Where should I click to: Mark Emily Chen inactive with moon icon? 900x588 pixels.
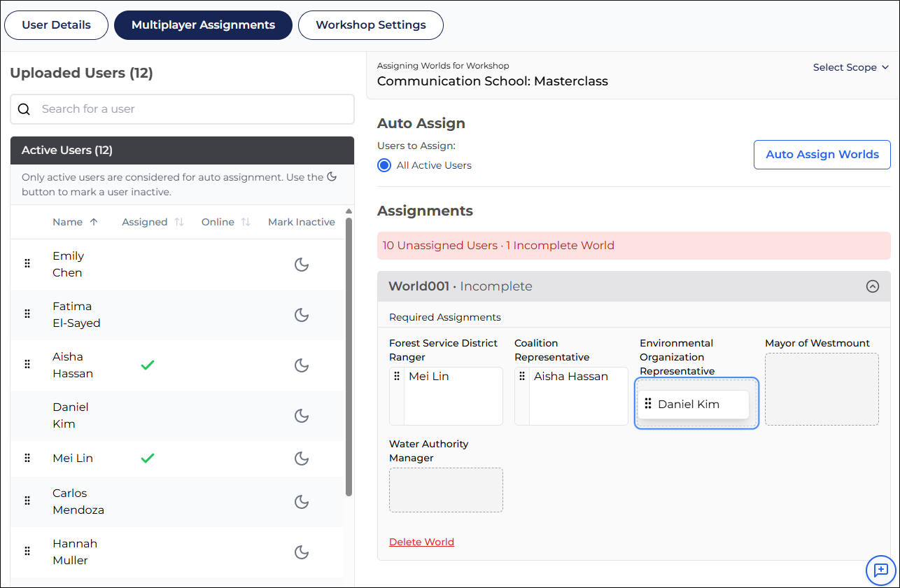pos(302,265)
